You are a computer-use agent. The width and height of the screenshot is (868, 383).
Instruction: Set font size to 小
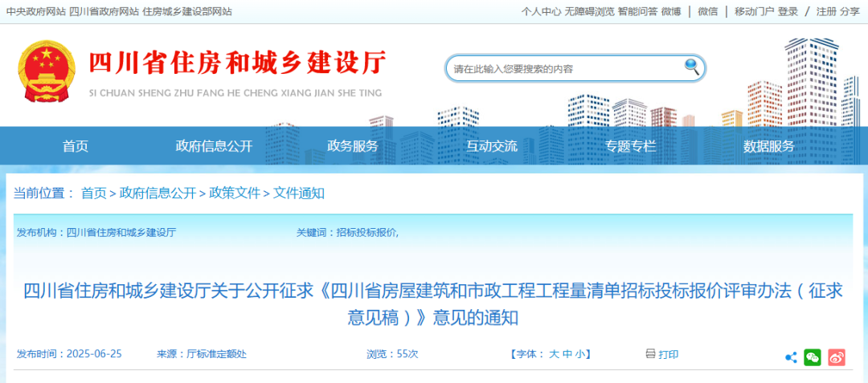(579, 354)
